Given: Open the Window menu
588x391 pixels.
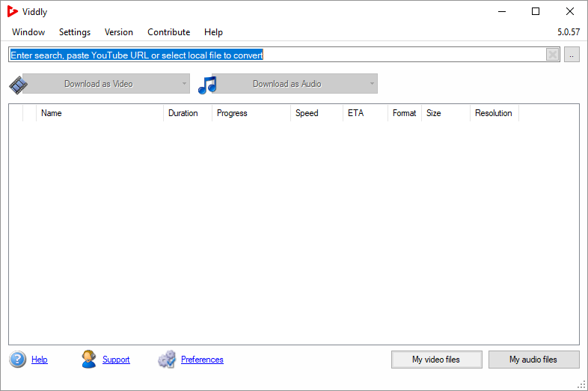Looking at the screenshot, I should (x=28, y=32).
